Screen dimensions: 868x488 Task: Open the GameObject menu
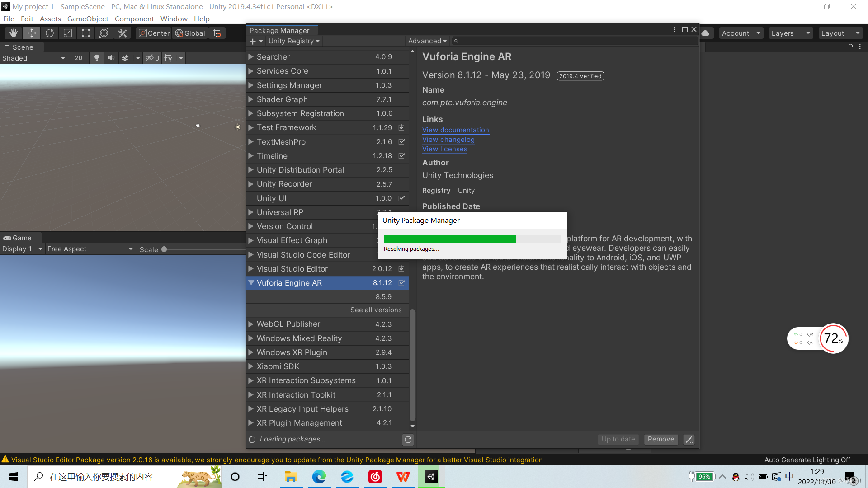coord(88,19)
